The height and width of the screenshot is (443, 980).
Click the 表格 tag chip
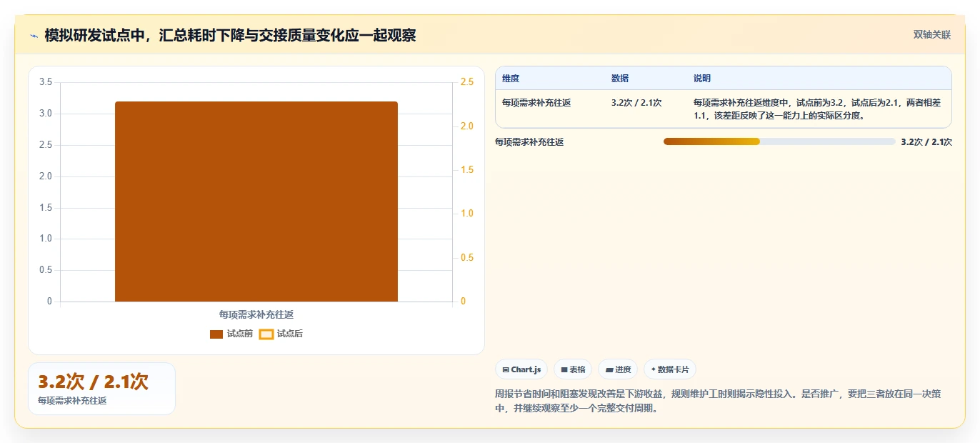coord(573,369)
